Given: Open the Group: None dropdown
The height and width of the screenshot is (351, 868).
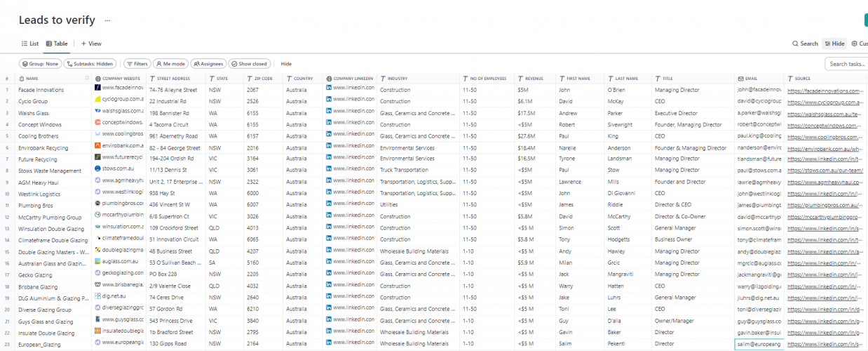Looking at the screenshot, I should pyautogui.click(x=40, y=64).
